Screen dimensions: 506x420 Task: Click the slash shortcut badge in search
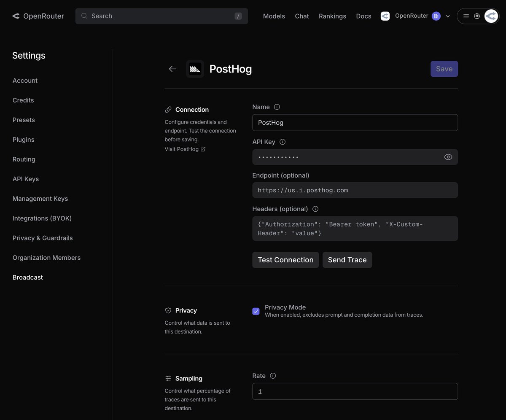coord(238,16)
